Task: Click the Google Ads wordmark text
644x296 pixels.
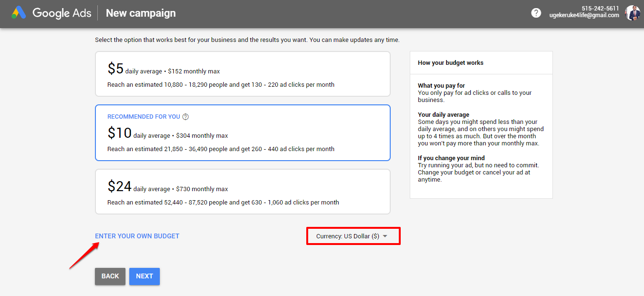Action: (x=62, y=13)
